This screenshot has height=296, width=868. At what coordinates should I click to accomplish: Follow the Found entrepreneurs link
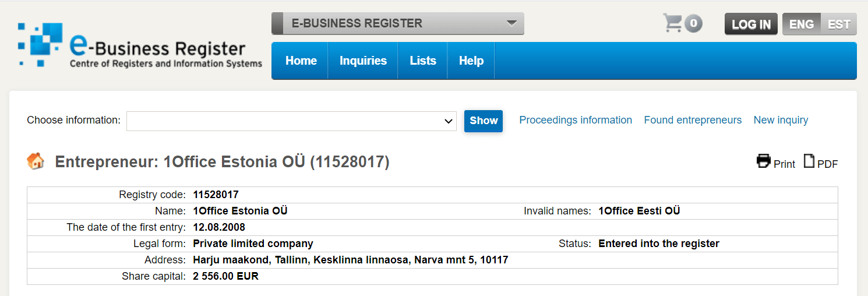tap(693, 120)
